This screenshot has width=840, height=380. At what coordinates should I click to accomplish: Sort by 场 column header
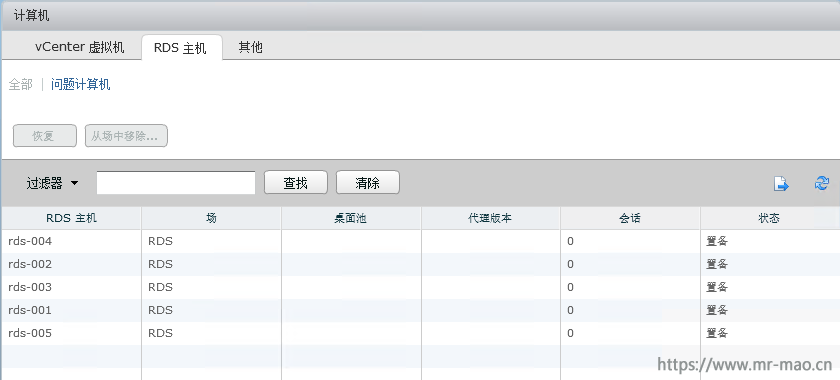[x=212, y=218]
